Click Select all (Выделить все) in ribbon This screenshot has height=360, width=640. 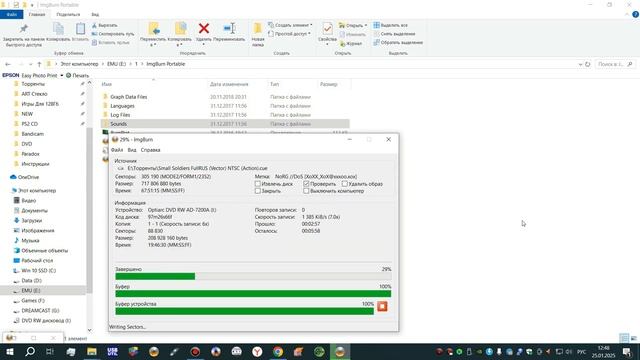(391, 25)
